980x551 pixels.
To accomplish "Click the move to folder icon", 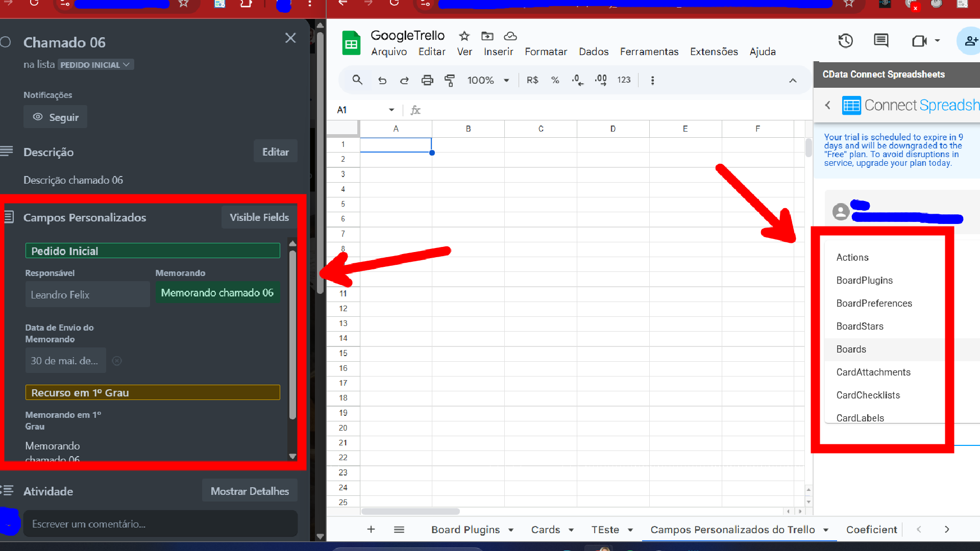I will coord(487,36).
